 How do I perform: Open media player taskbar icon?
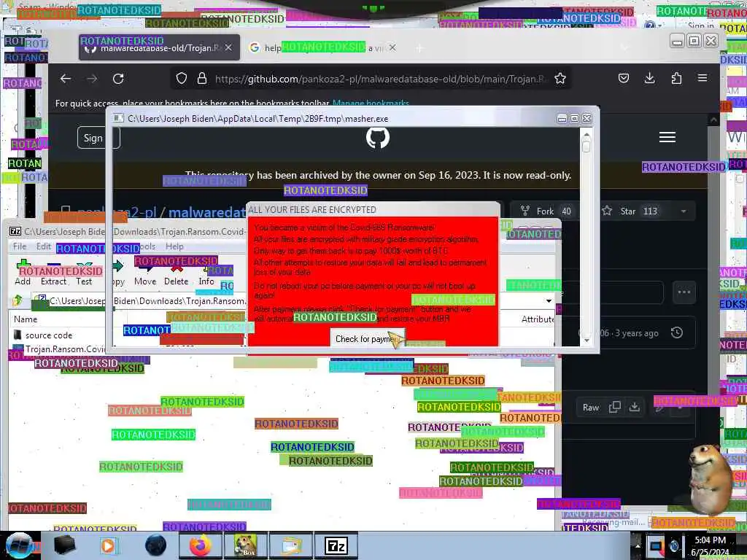pos(108,545)
